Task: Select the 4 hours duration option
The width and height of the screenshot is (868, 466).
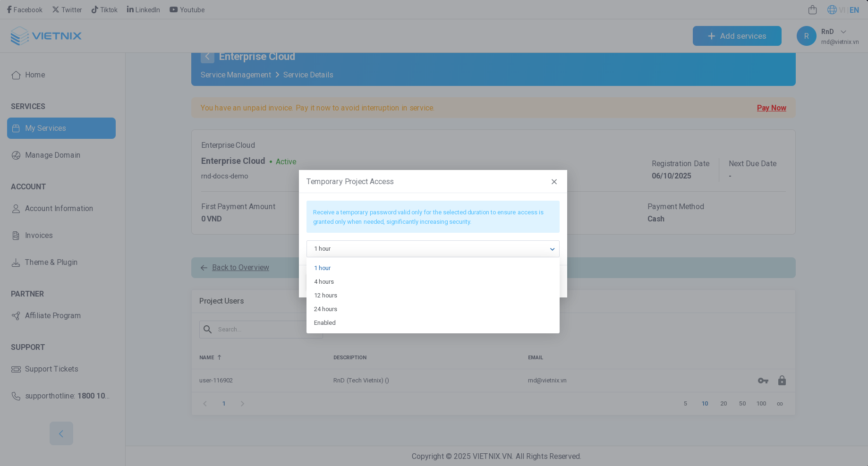Action: tap(324, 281)
